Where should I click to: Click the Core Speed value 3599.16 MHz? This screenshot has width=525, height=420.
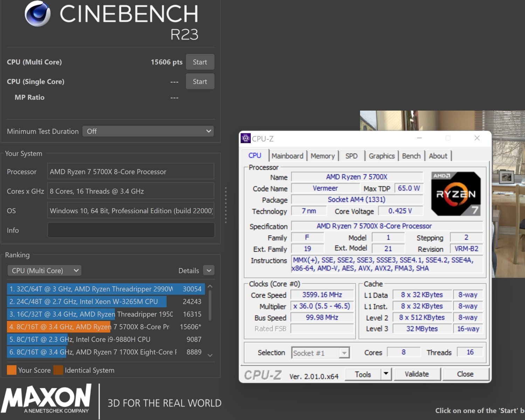tap(323, 295)
